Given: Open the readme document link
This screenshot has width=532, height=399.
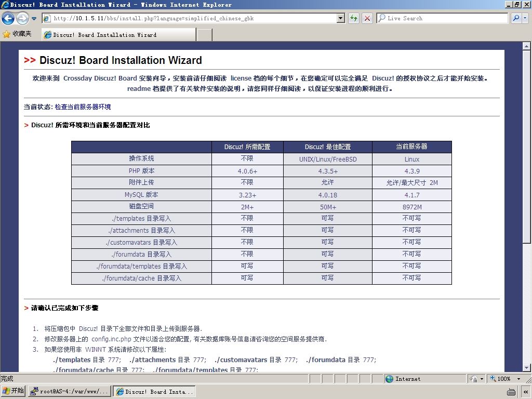Looking at the screenshot, I should [x=139, y=88].
